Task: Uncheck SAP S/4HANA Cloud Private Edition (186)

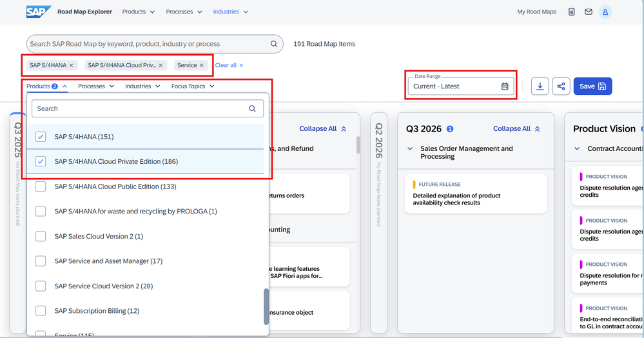Action: coord(41,162)
